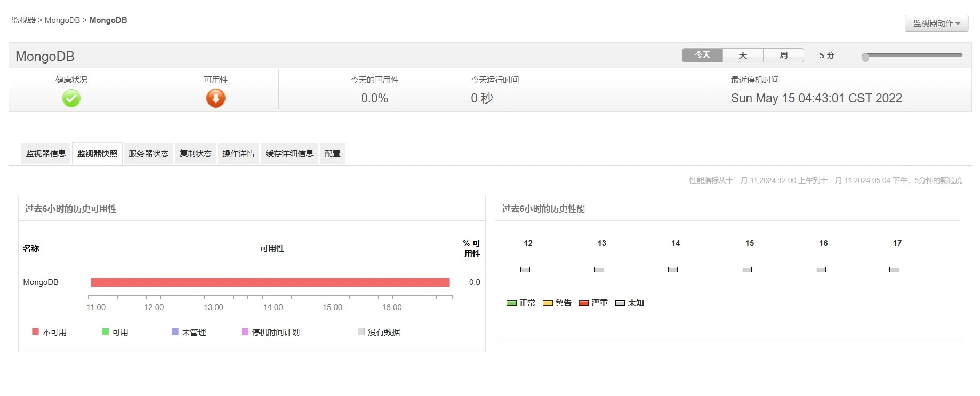Click the purple 未管理 legend swatch
The height and width of the screenshot is (396, 980).
click(x=175, y=331)
